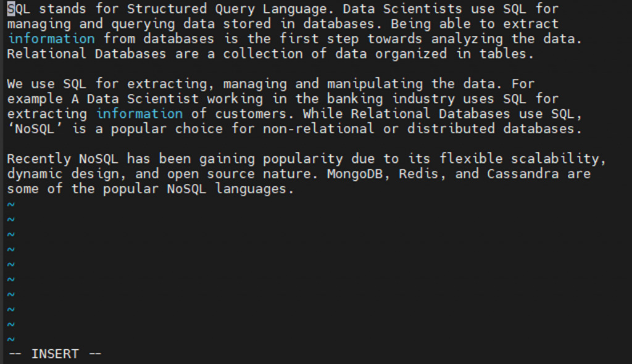Place cursor on the word 'Query'
The height and width of the screenshot is (364, 632).
[x=235, y=10]
